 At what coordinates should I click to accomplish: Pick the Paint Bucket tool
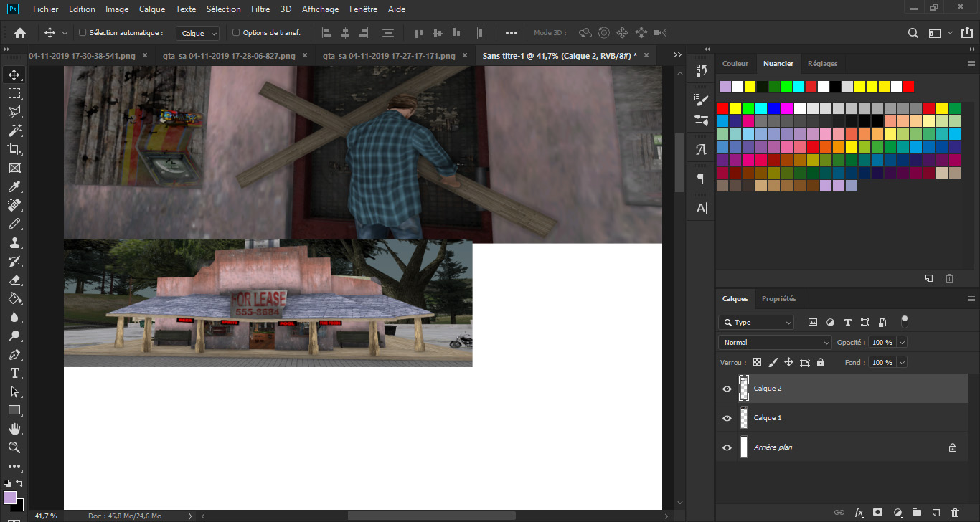tap(14, 298)
